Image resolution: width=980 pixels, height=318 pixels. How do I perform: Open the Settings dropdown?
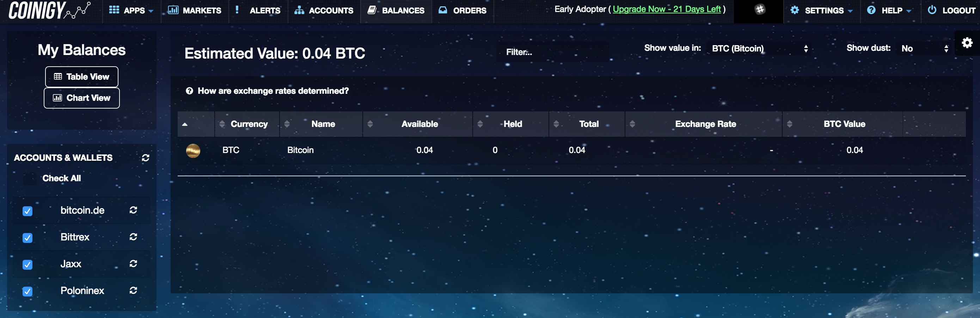(821, 11)
